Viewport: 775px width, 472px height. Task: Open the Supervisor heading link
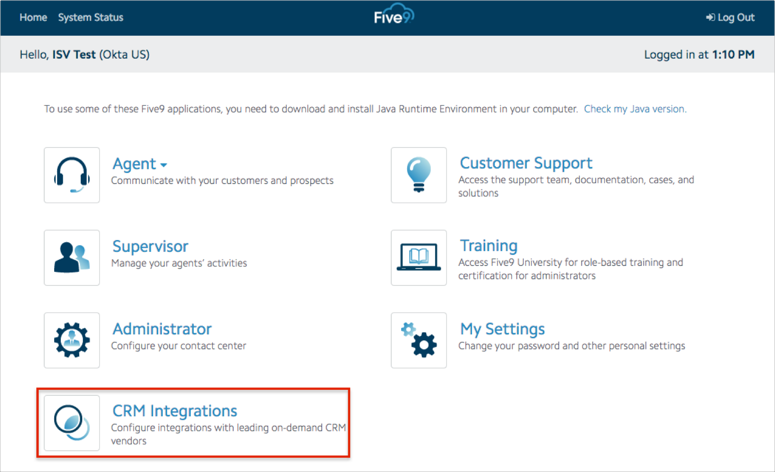[x=150, y=246]
